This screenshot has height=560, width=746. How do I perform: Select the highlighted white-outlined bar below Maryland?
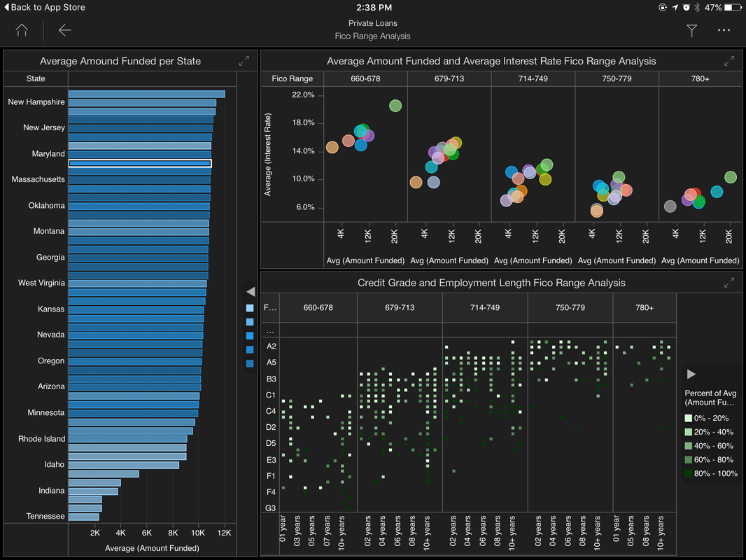140,163
